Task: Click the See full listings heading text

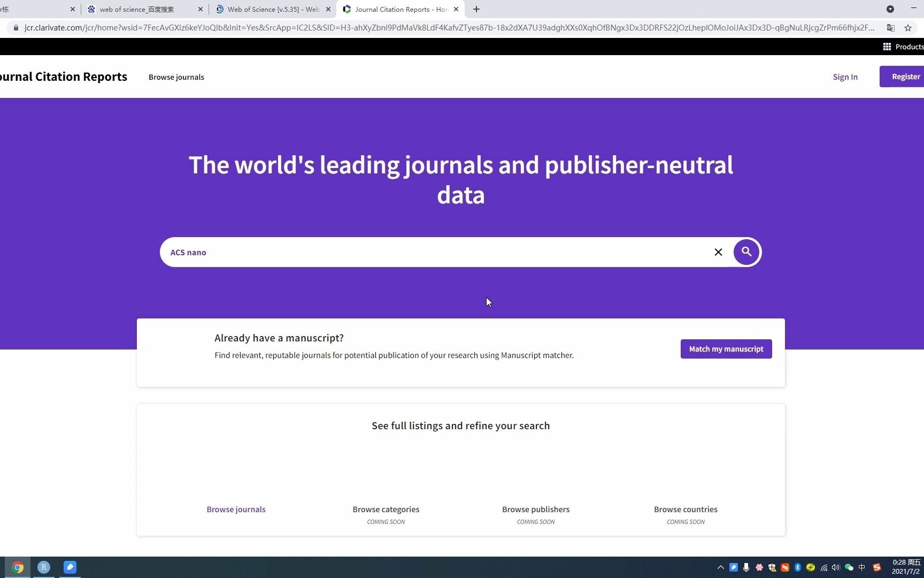Action: point(461,425)
